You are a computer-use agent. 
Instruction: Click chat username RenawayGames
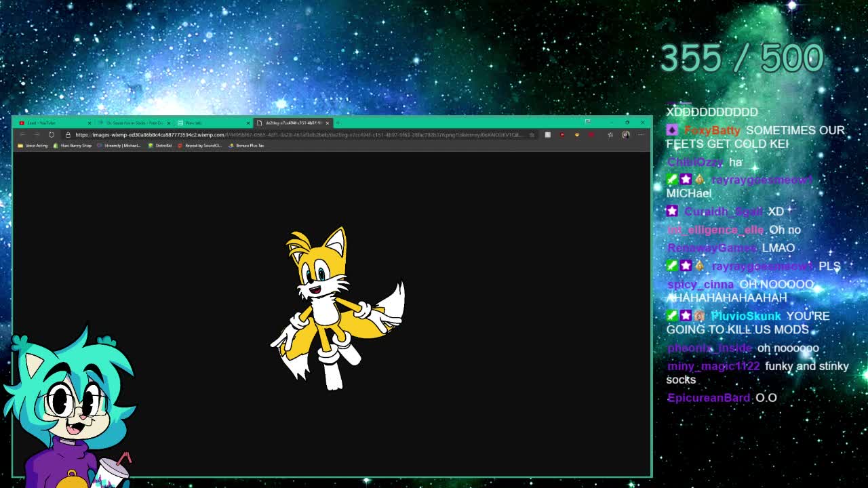(x=712, y=248)
